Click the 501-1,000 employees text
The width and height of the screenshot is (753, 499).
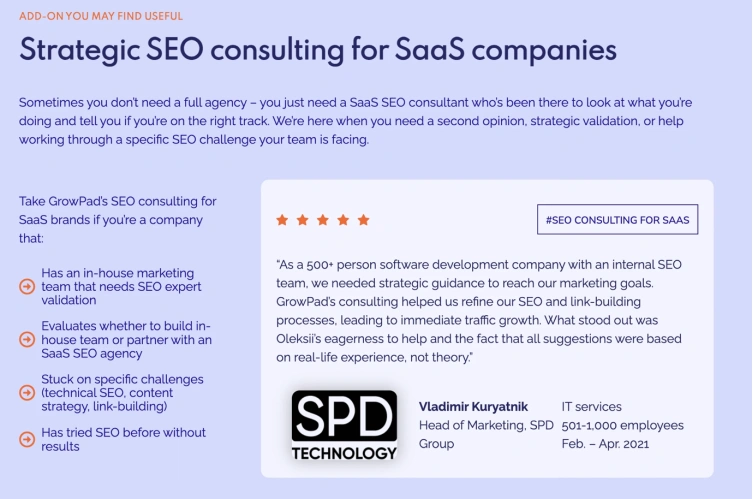(623, 425)
